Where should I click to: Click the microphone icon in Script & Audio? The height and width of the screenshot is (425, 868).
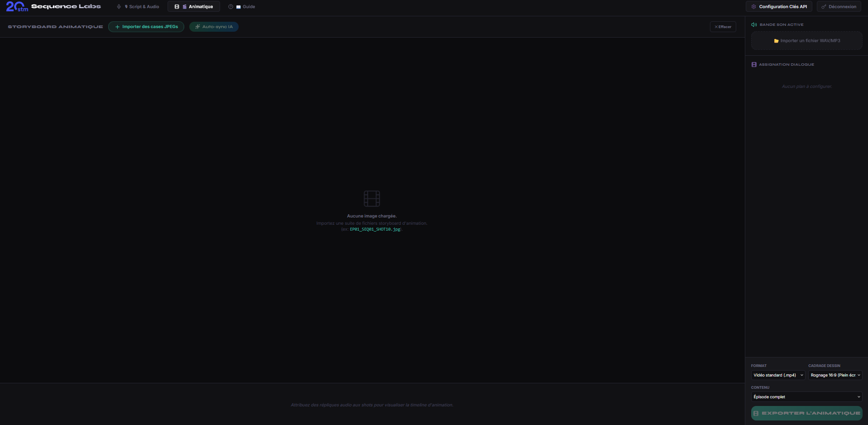coord(119,7)
